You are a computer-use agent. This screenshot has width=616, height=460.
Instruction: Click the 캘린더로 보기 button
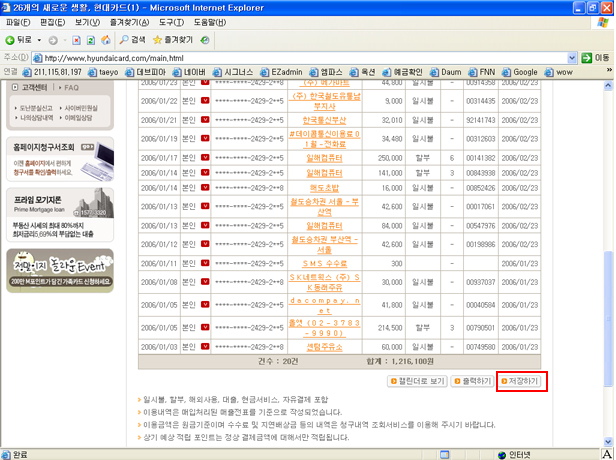[413, 381]
